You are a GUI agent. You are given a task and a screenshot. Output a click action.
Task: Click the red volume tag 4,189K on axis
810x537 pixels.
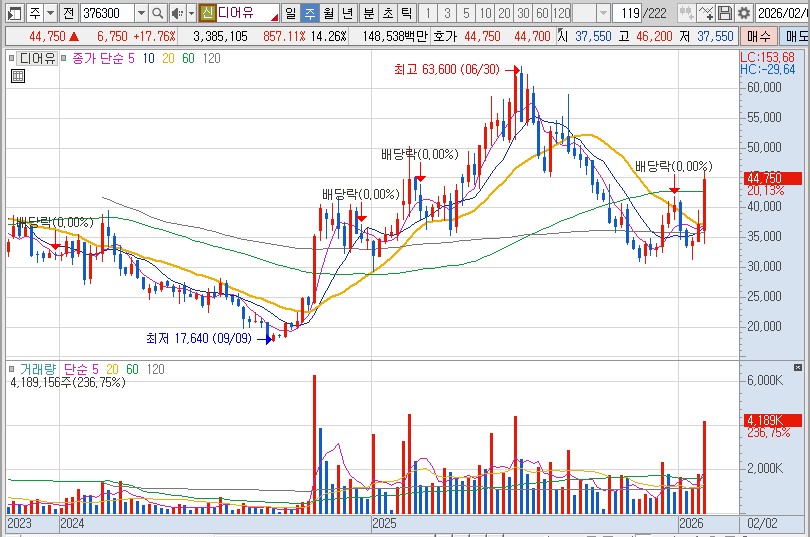tap(772, 420)
